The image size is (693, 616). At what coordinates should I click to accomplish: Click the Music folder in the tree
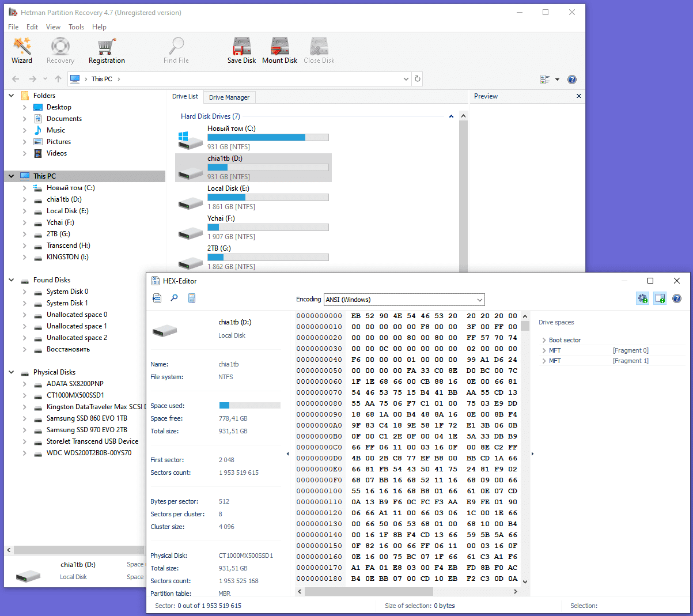[x=56, y=130]
